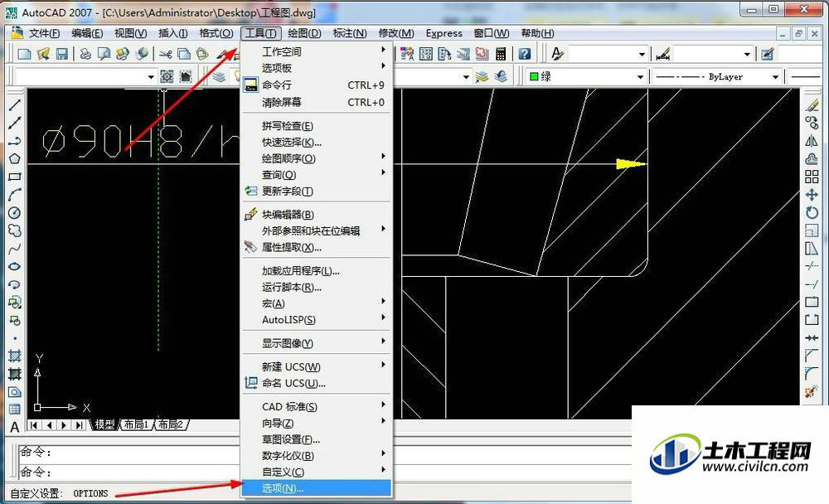Choose 快速选择(K)... menu item

(317, 143)
